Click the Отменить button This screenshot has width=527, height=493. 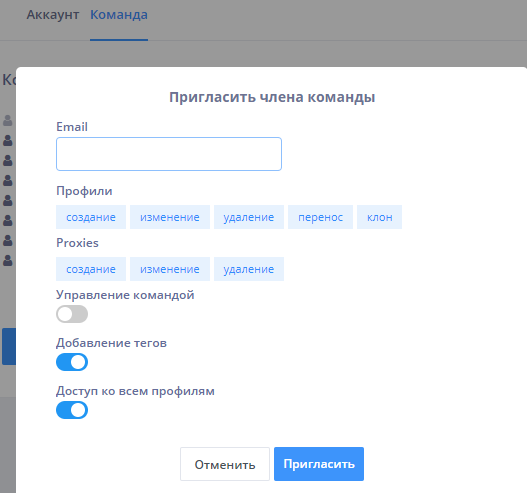[225, 464]
